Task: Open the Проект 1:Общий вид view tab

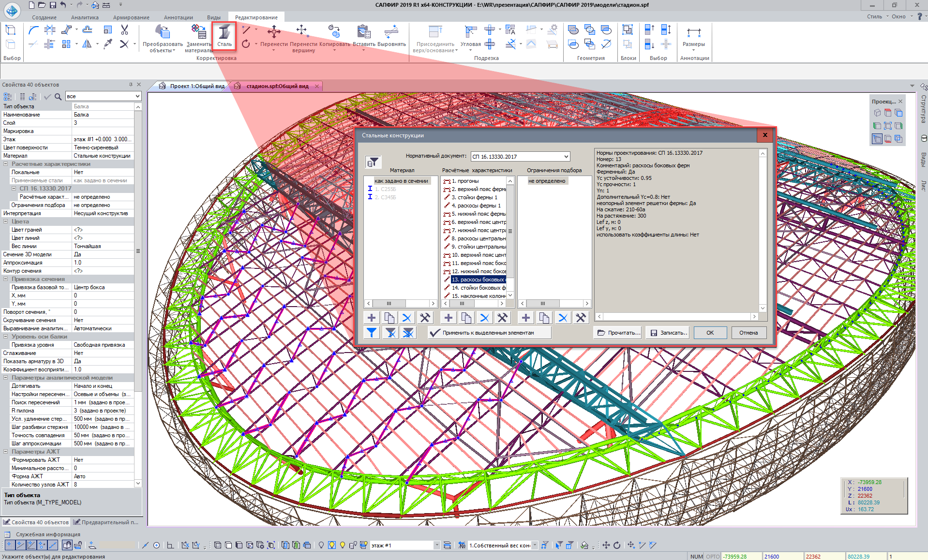Action: [196, 86]
